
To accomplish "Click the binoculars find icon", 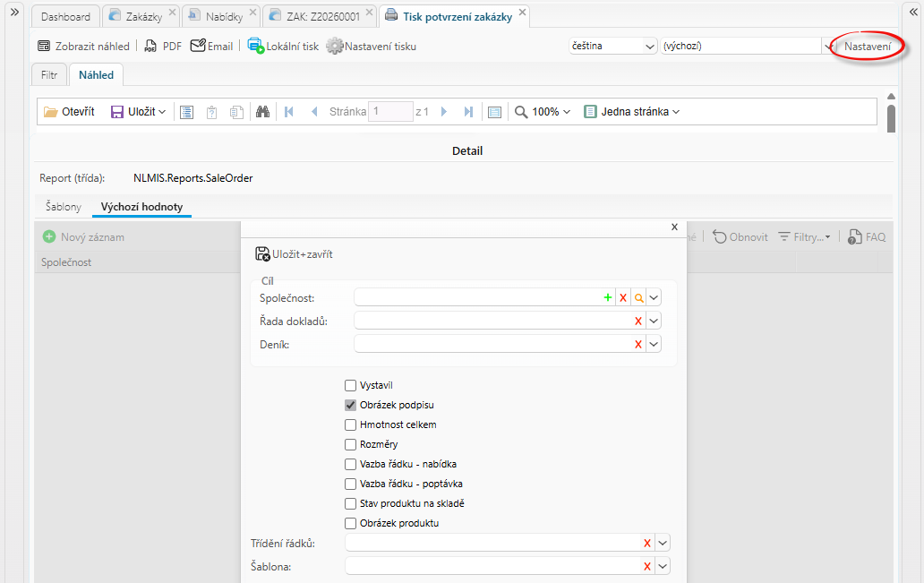I will [x=262, y=111].
